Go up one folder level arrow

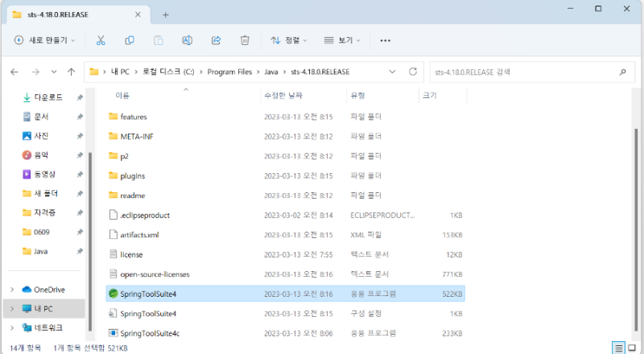point(71,72)
